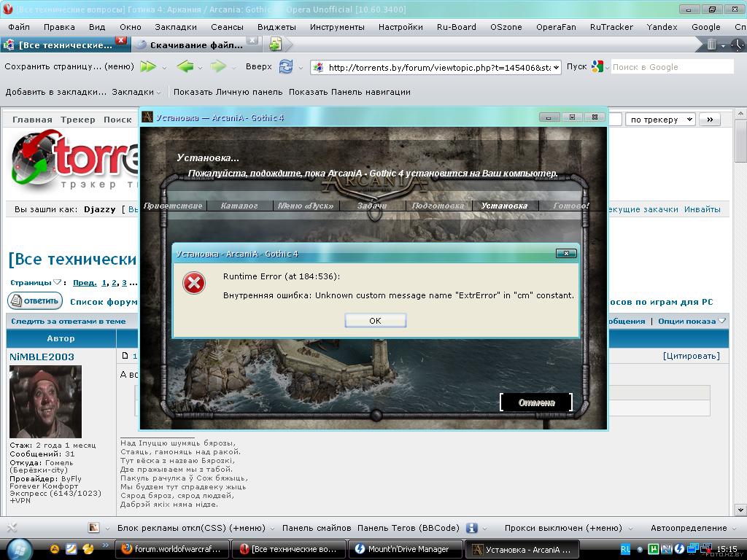Image resolution: width=747 pixels, height=560 pixels.
Task: Open the 'Автоопределение' encoding dropdown
Action: click(x=734, y=528)
